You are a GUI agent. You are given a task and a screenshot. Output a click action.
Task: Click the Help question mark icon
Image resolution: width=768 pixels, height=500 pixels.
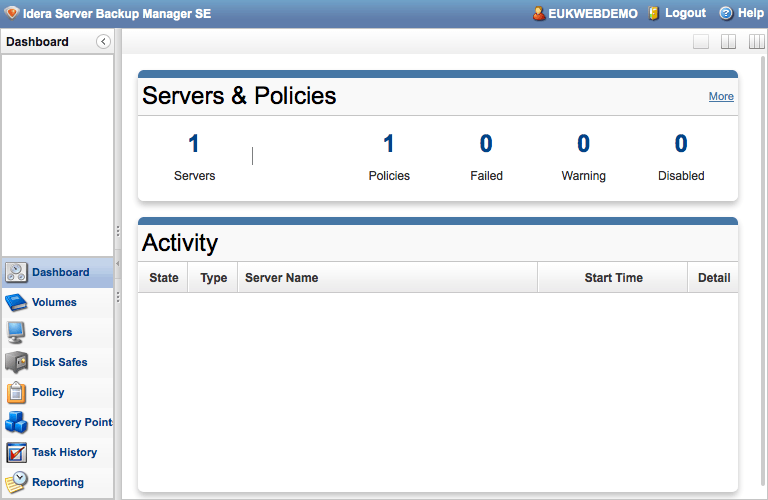[726, 13]
